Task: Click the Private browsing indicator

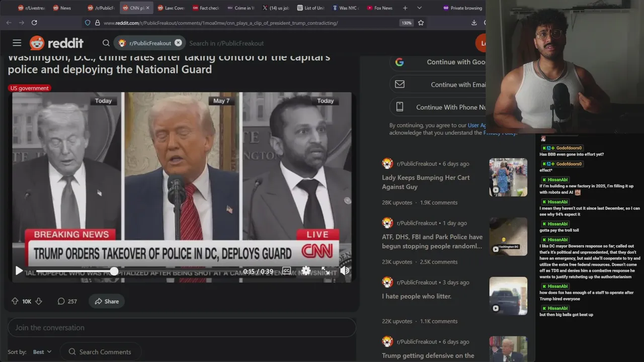Action: coord(462,8)
